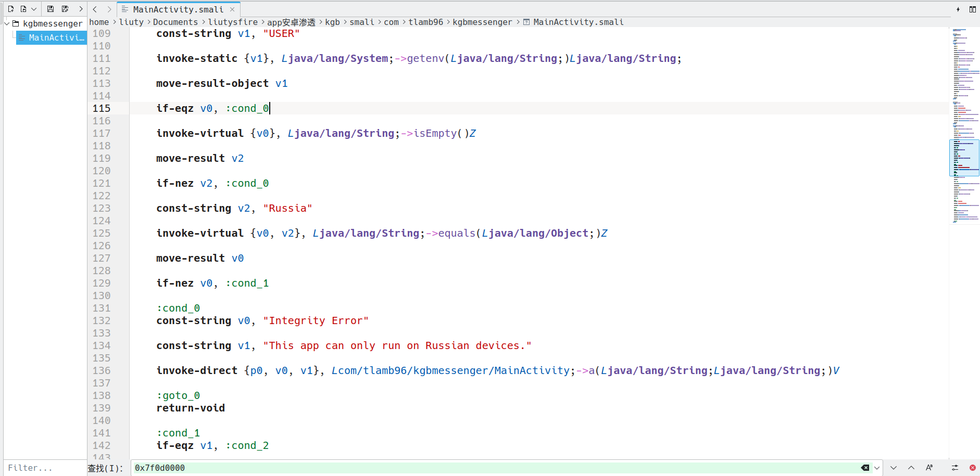Click 'smali' in the breadcrumb path

tap(362, 22)
